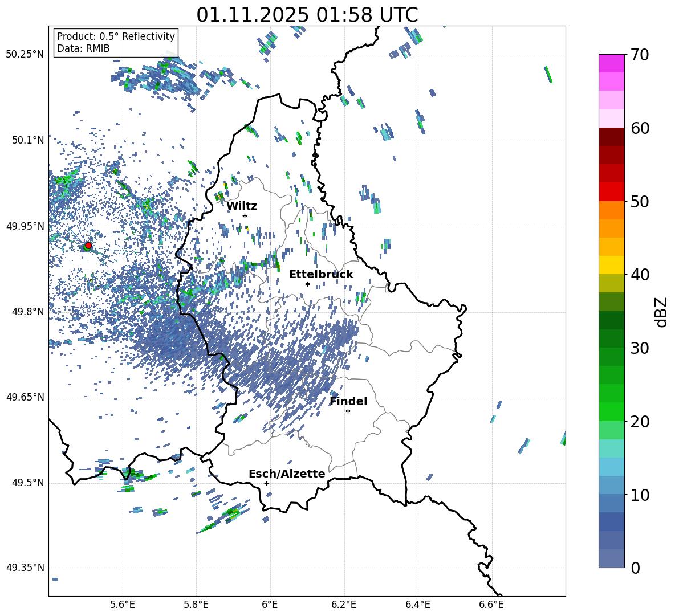The width and height of the screenshot is (675, 616).
Task: Pick the bright red swatch above 50 dBZ
Action: [x=611, y=192]
